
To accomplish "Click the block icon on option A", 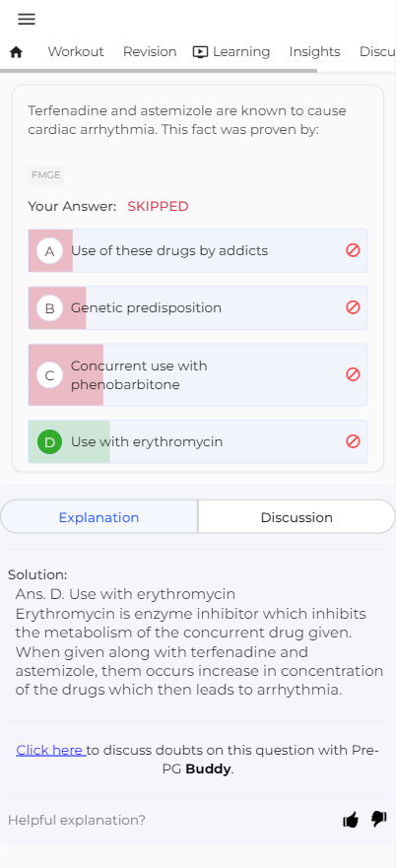I will [353, 250].
